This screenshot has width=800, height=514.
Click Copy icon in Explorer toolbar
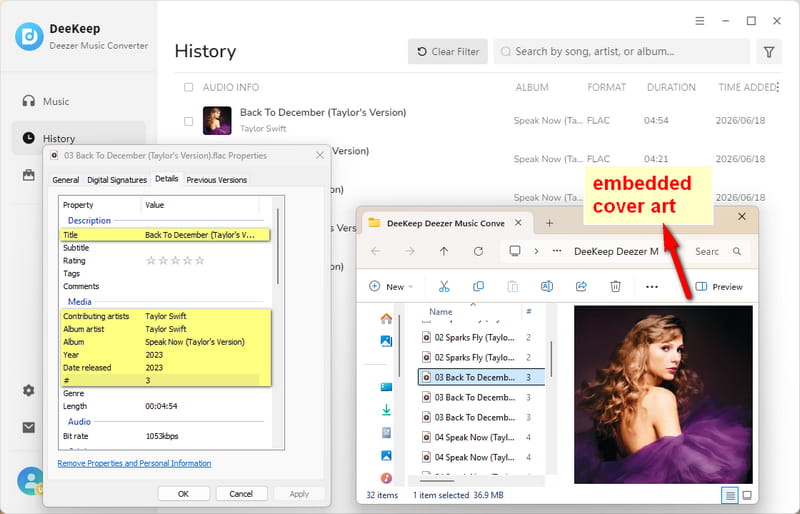pyautogui.click(x=478, y=286)
